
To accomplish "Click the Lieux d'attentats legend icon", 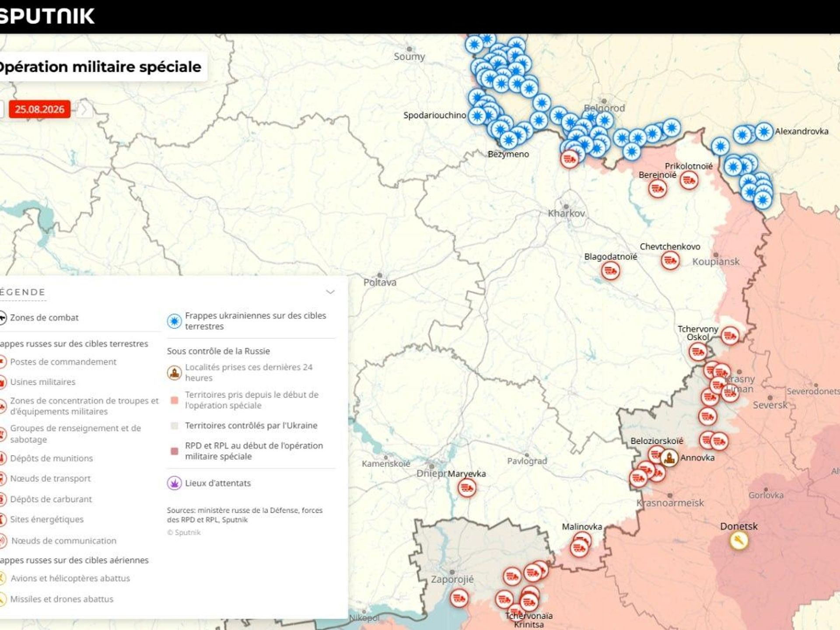I will tap(174, 483).
